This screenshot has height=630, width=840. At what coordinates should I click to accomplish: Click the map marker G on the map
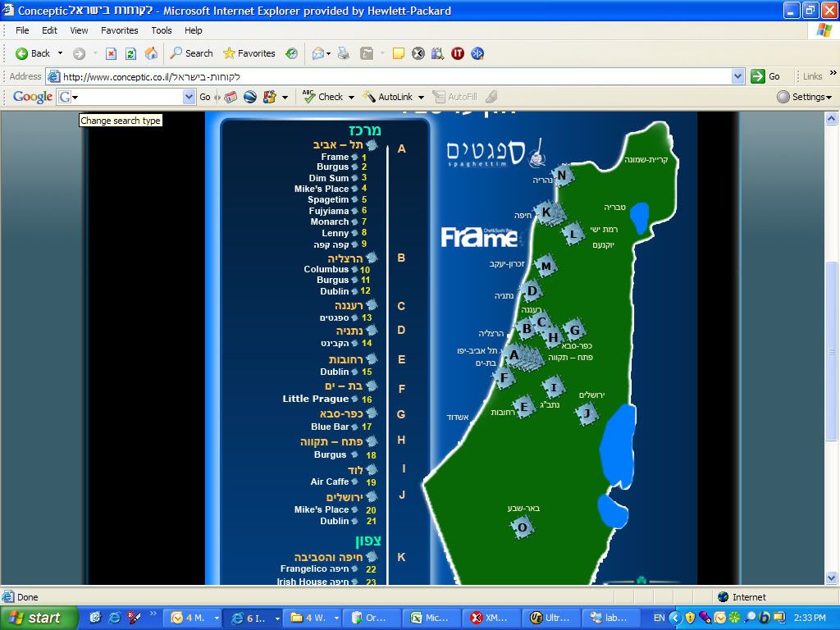point(574,330)
